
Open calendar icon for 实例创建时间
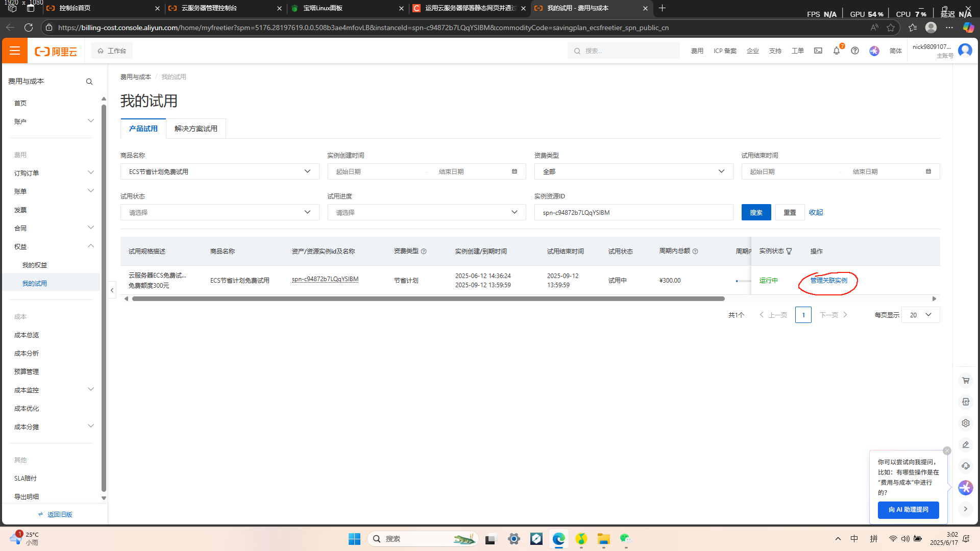pos(514,171)
